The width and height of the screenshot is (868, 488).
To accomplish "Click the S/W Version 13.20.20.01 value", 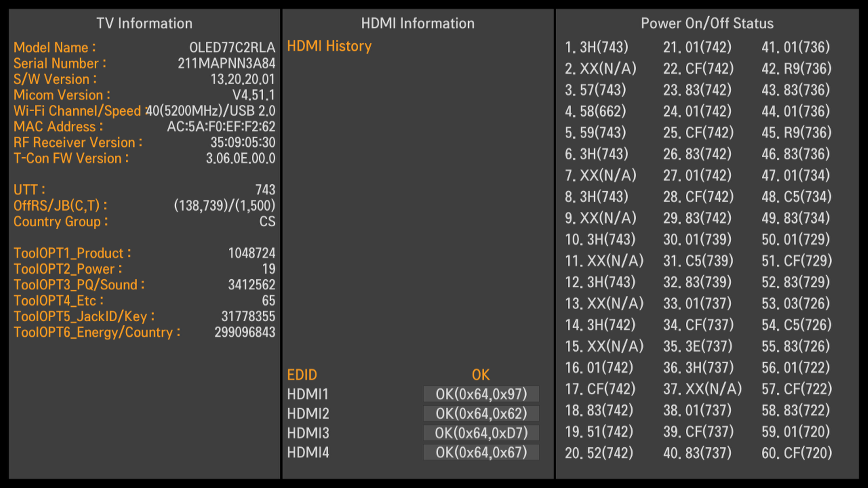I will (x=242, y=79).
